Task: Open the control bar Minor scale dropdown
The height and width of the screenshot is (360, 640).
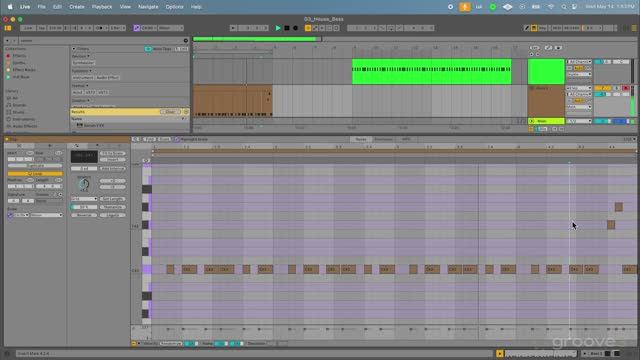Action: pos(171,28)
